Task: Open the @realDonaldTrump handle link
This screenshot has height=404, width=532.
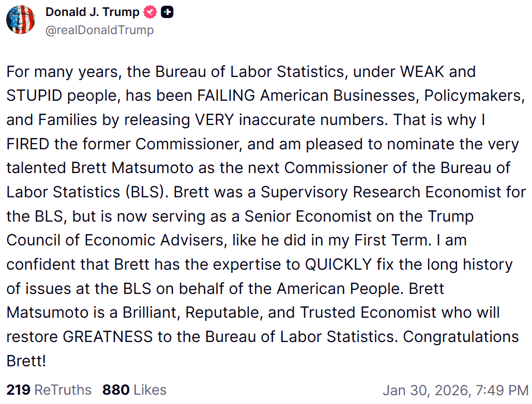Action: [100, 30]
